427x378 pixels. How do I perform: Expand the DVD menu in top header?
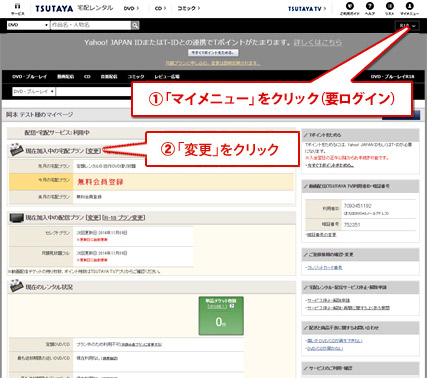point(131,8)
